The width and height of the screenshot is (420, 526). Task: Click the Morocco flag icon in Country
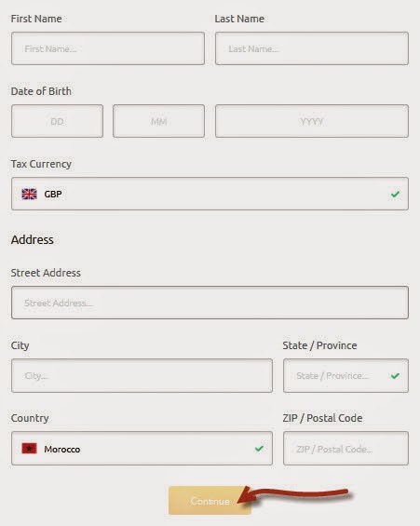point(29,449)
